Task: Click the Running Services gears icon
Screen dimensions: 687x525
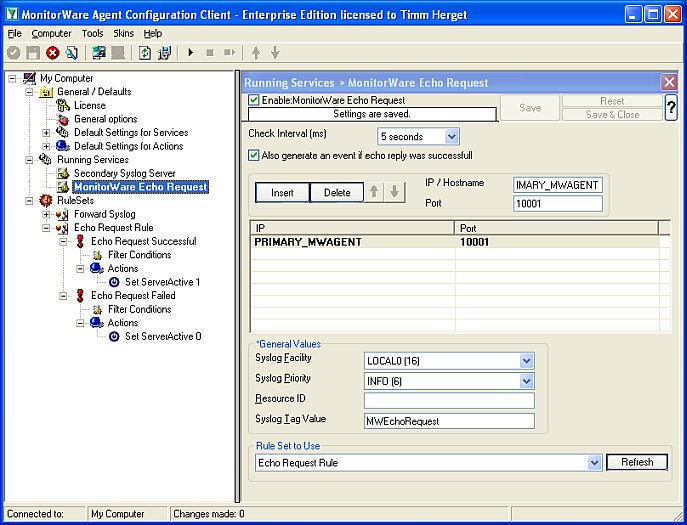Action: click(x=46, y=160)
